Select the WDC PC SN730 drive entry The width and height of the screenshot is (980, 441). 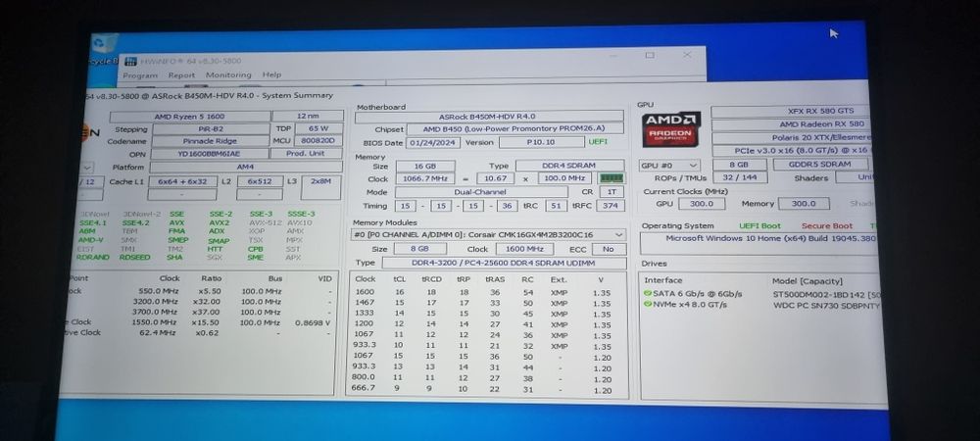click(x=826, y=306)
